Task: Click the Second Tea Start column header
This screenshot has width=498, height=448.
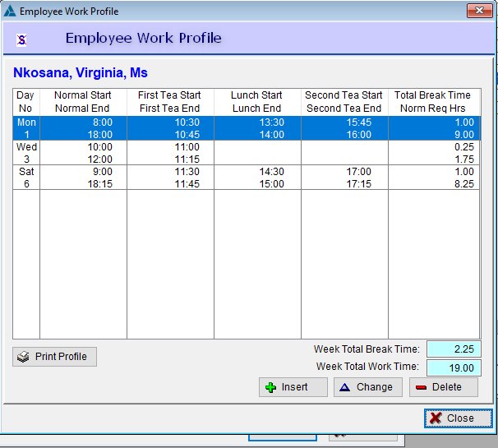Action: pyautogui.click(x=344, y=101)
